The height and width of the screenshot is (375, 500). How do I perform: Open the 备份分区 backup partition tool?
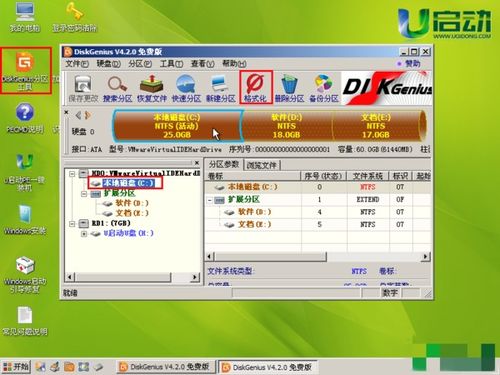[324, 88]
